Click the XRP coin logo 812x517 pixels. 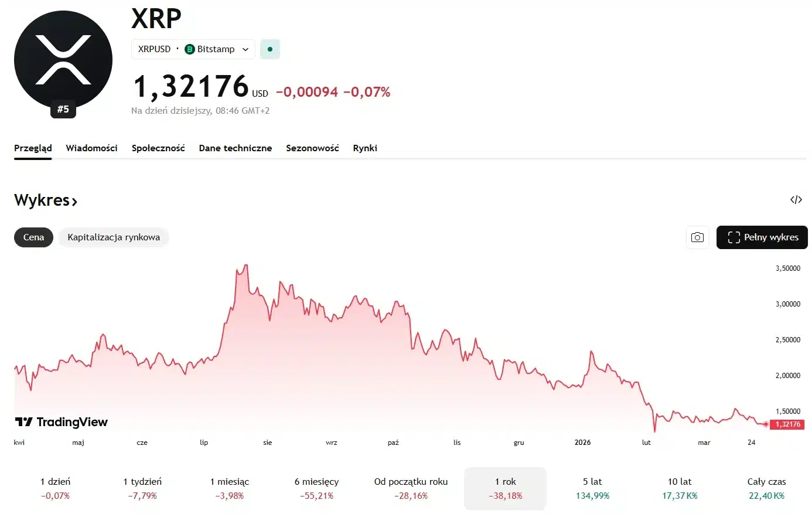click(x=63, y=60)
